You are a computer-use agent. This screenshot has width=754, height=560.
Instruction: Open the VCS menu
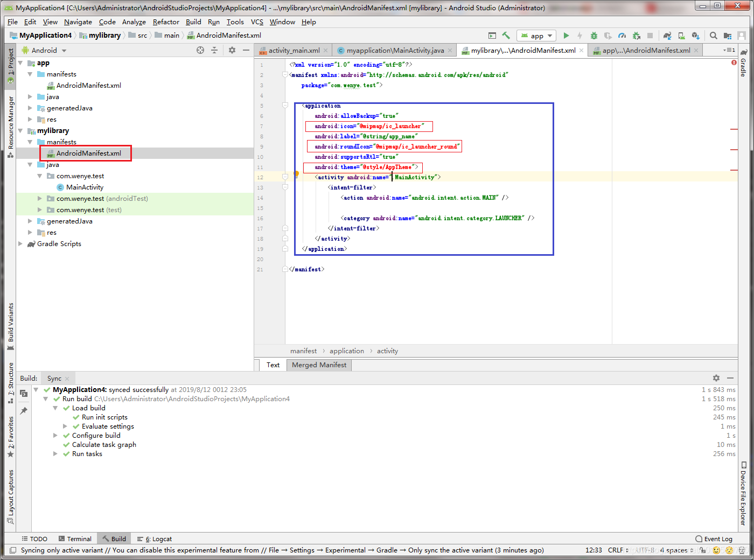coord(257,22)
